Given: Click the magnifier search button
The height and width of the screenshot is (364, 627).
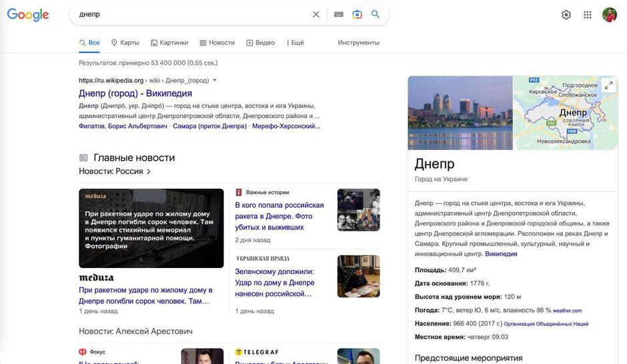Looking at the screenshot, I should (375, 15).
